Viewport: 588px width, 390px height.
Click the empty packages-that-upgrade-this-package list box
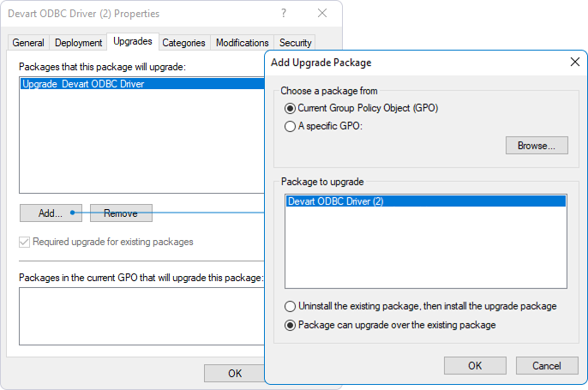click(141, 316)
